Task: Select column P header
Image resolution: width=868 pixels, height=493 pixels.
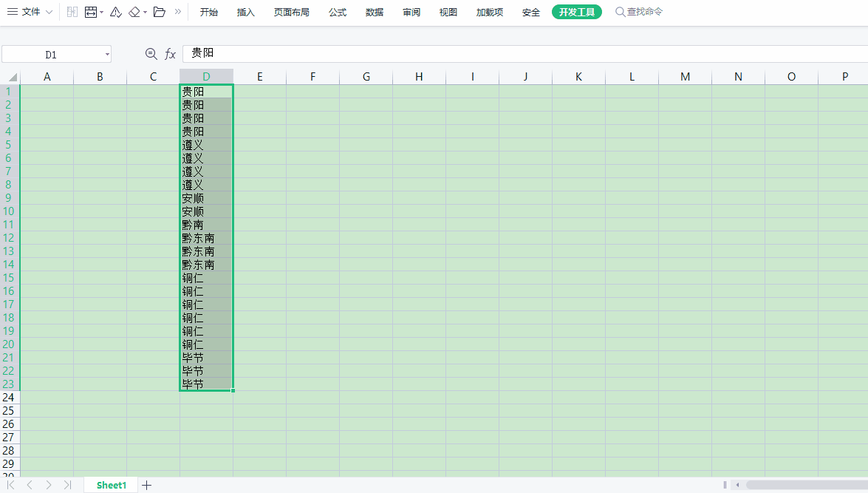Action: (x=845, y=76)
